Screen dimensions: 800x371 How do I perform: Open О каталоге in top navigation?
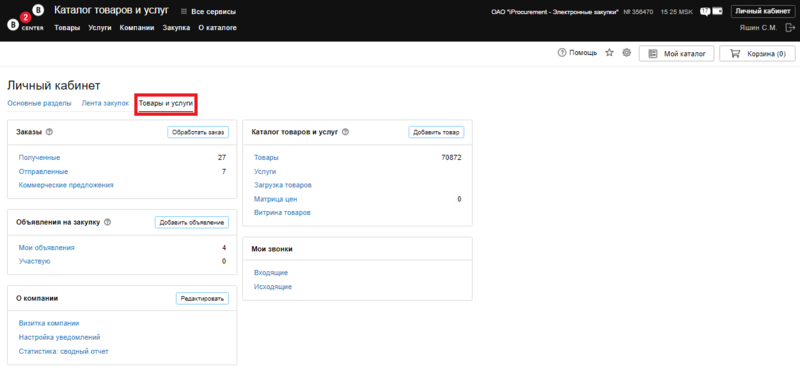point(217,28)
